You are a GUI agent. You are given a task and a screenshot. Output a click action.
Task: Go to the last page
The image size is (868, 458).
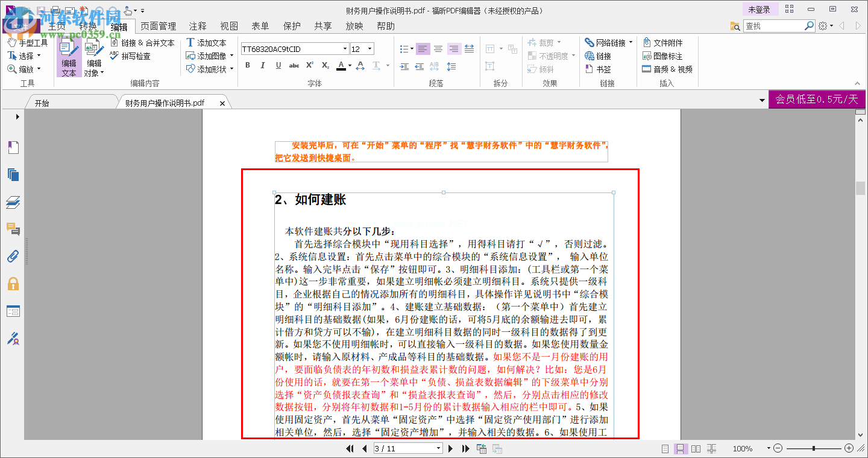click(465, 448)
